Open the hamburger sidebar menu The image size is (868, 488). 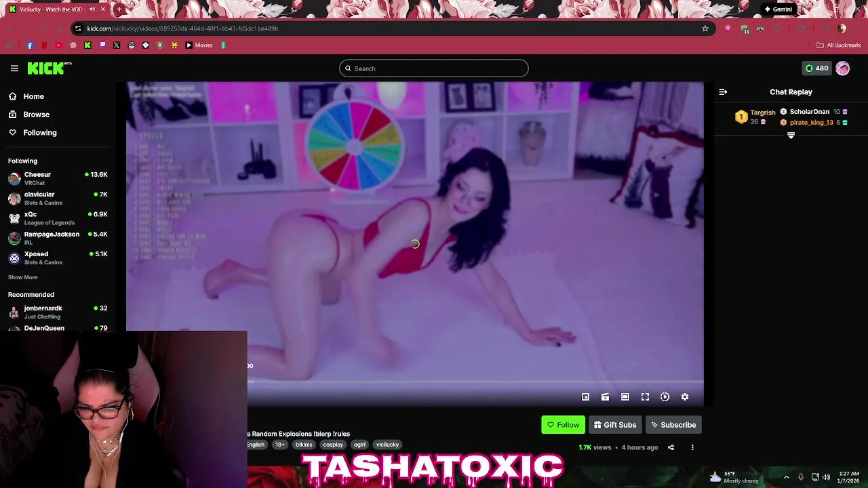[x=14, y=68]
